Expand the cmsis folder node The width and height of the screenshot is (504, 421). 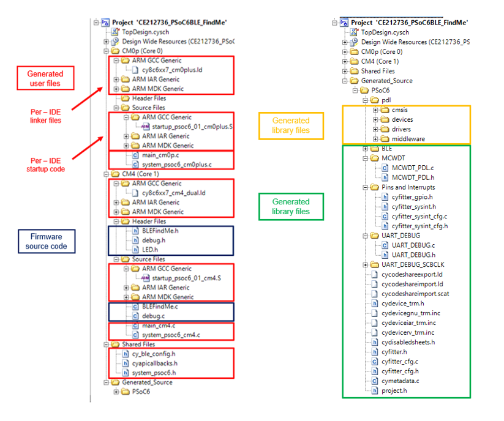coord(375,110)
